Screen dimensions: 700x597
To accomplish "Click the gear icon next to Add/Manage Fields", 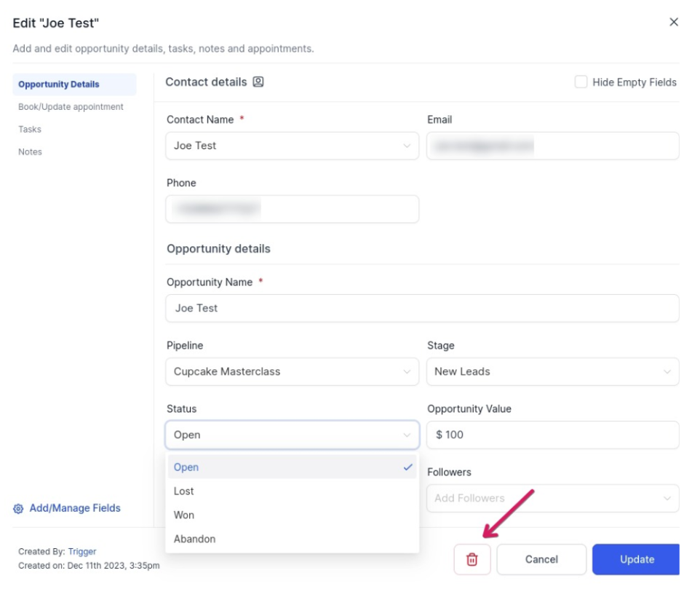I will click(x=19, y=509).
